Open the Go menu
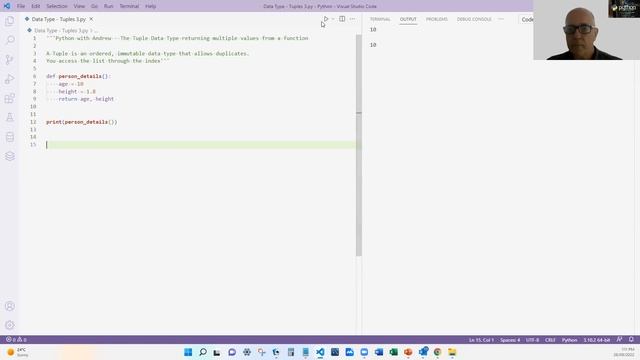This screenshot has height=360, width=640. coord(94,6)
